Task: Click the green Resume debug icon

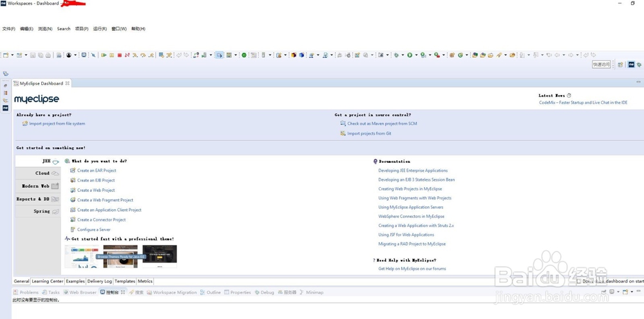Action: point(104,55)
